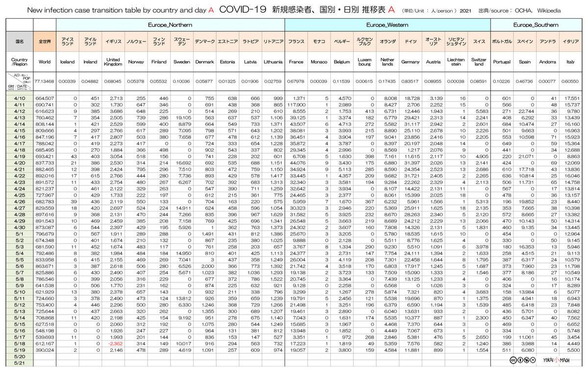This screenshot has width=588, height=370.
Task: Select the Ireland column label
Action: click(x=90, y=62)
